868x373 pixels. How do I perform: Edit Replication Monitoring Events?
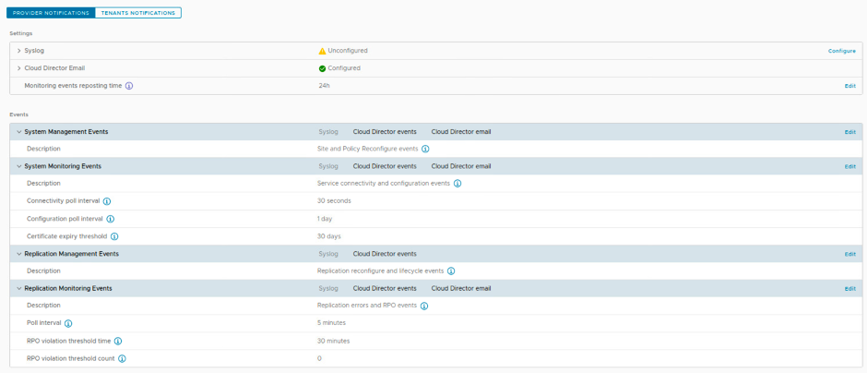(x=850, y=288)
